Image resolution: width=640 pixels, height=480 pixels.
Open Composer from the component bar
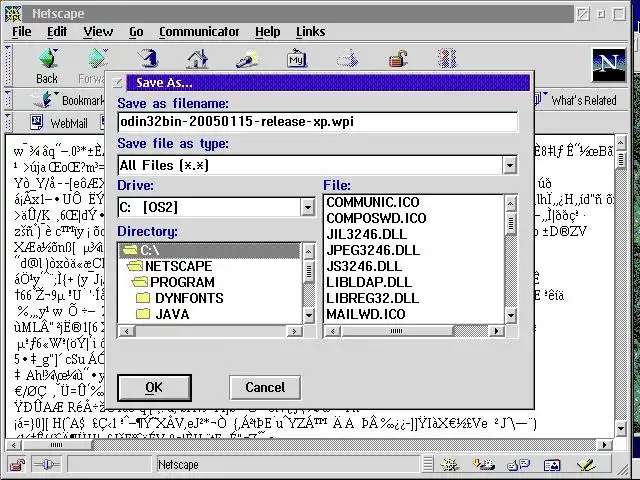coord(586,464)
